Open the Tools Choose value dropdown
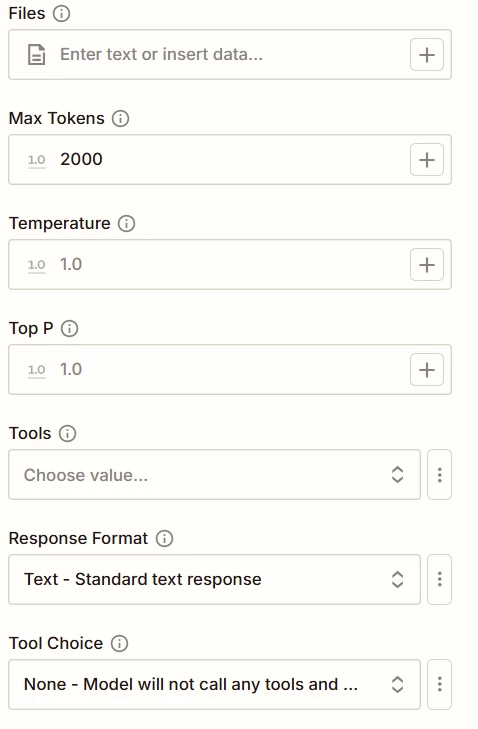The height and width of the screenshot is (729, 478). pyautogui.click(x=214, y=475)
